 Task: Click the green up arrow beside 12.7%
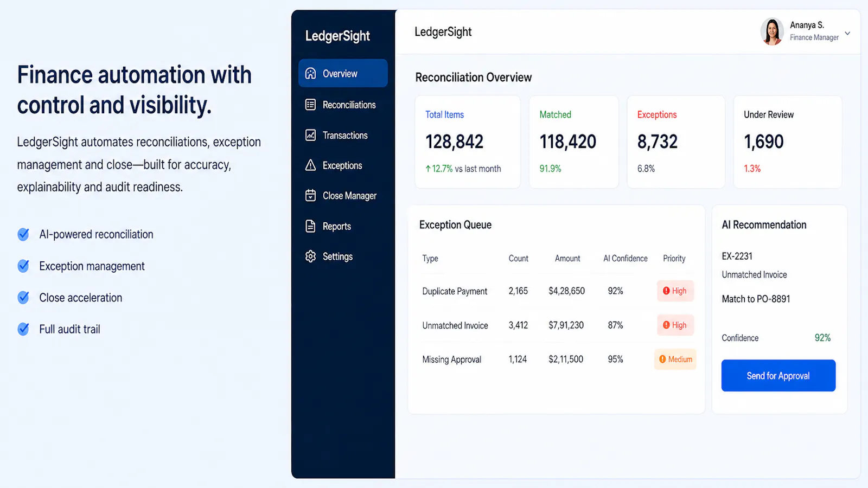point(428,169)
